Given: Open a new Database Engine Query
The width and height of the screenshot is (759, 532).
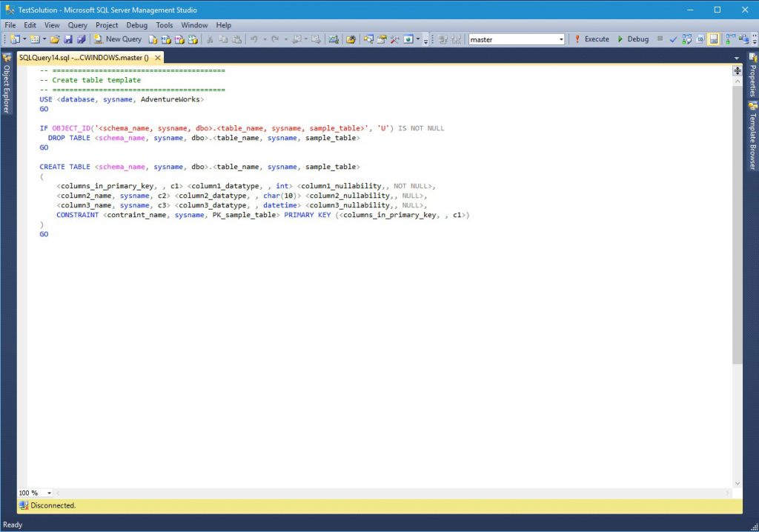Looking at the screenshot, I should (x=153, y=39).
